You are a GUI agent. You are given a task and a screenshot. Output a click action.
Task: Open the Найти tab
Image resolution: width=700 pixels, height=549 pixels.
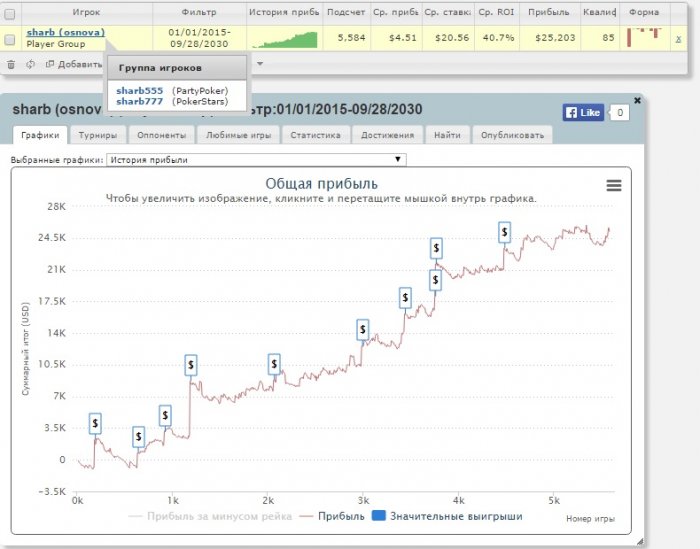pyautogui.click(x=447, y=135)
